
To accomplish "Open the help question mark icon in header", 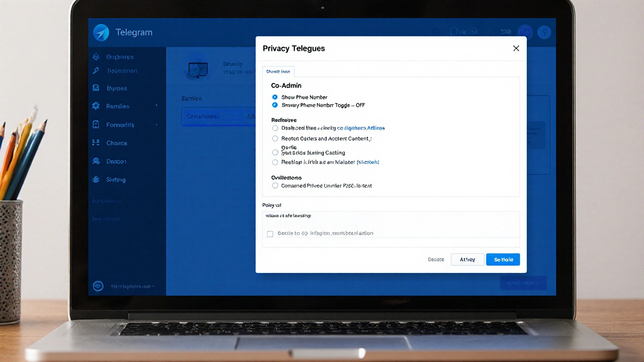I will pos(544,32).
